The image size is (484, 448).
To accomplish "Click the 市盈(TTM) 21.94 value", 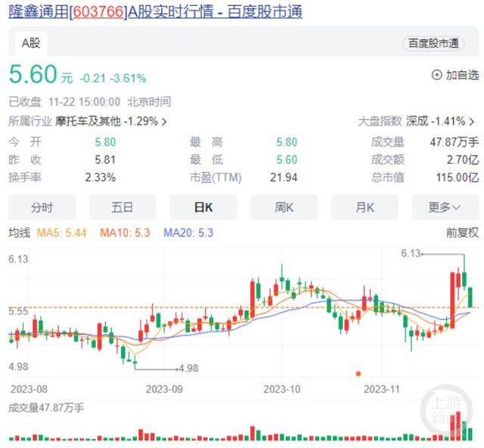I will [284, 178].
